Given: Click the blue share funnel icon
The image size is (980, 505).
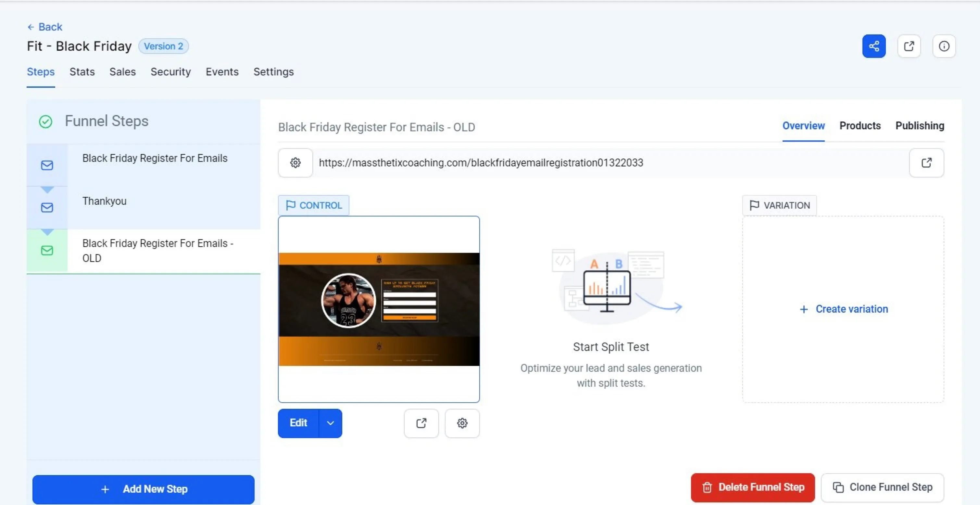Looking at the screenshot, I should pyautogui.click(x=873, y=46).
